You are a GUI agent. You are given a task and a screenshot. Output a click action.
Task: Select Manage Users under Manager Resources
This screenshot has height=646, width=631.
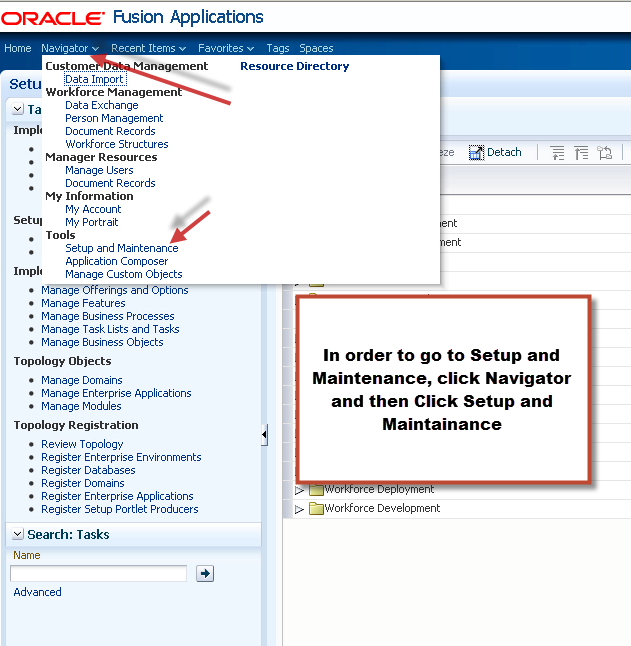99,170
